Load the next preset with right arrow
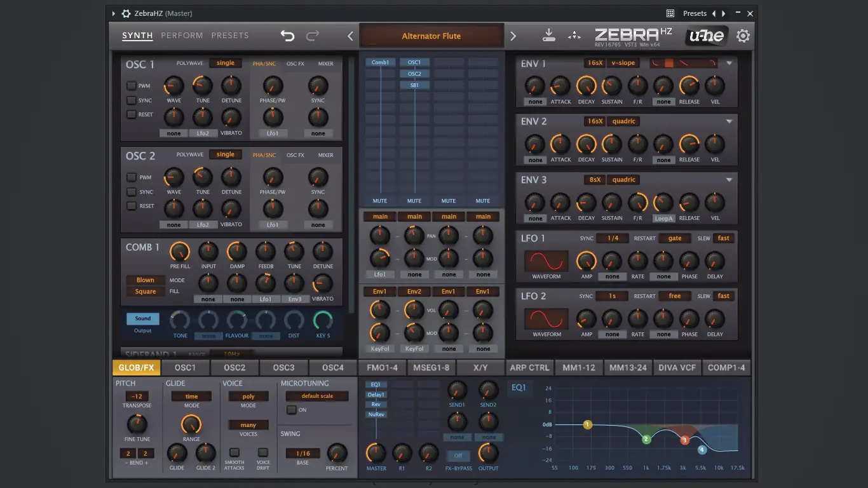This screenshot has width=868, height=488. [513, 36]
